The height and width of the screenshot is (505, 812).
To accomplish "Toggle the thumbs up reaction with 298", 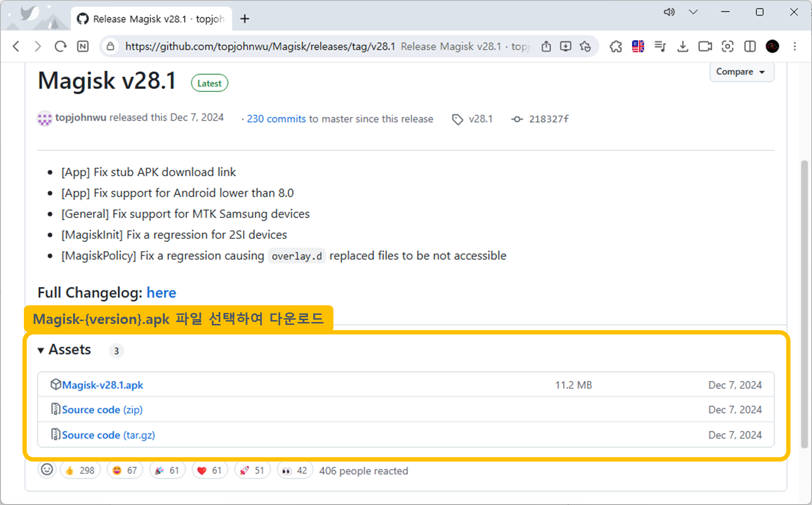I will [x=80, y=471].
